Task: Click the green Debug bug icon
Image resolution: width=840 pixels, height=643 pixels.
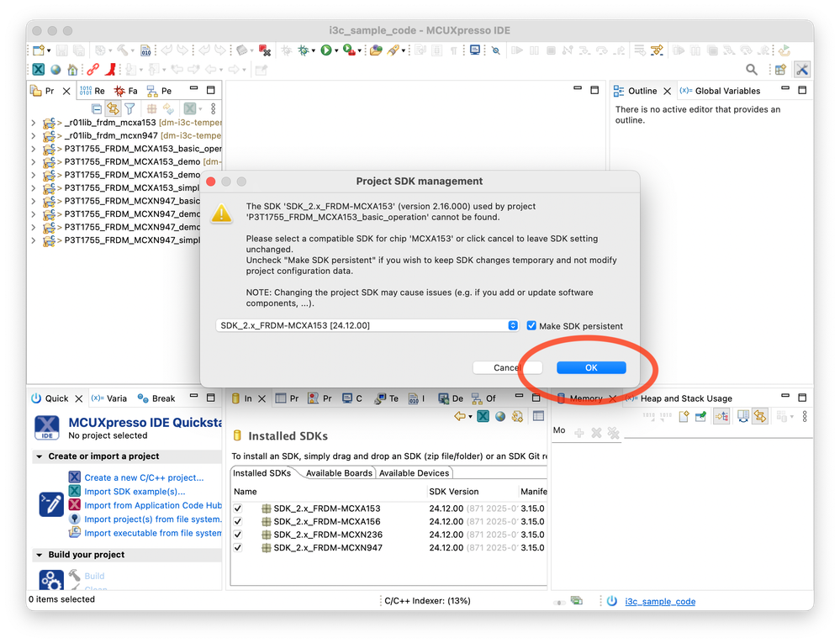Action: [x=304, y=50]
